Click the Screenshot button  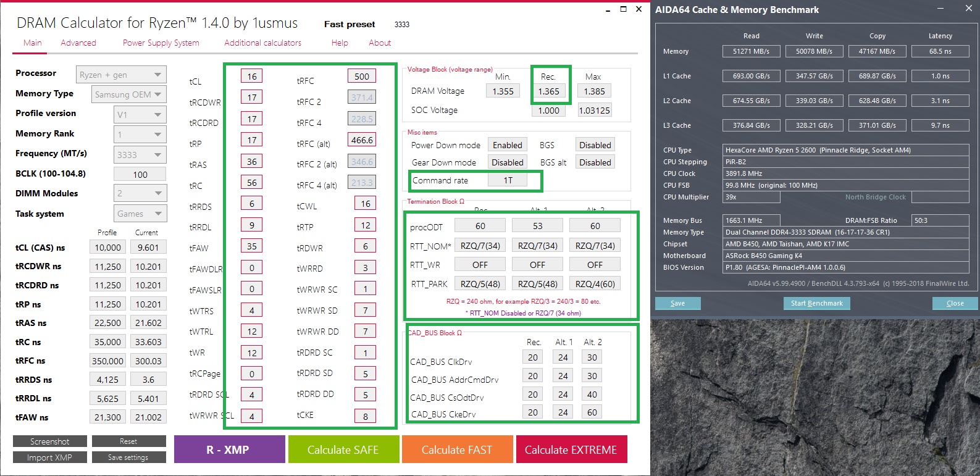click(x=50, y=441)
